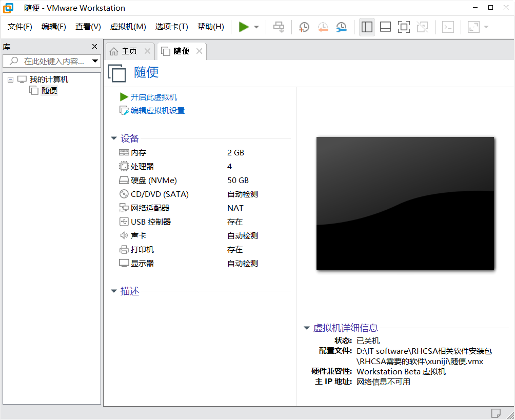Image resolution: width=515 pixels, height=420 pixels.
Task: Click the 处理器 processor device row
Action: pos(189,167)
